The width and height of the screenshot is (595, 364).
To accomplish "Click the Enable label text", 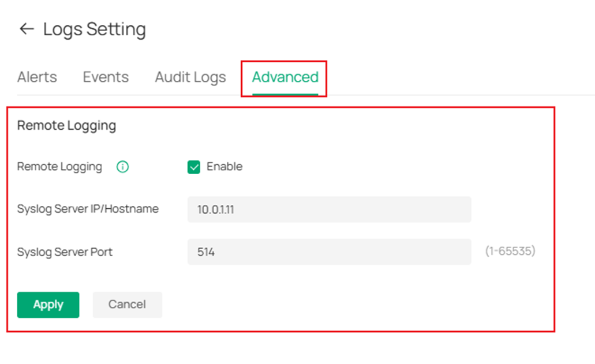I will [x=224, y=167].
